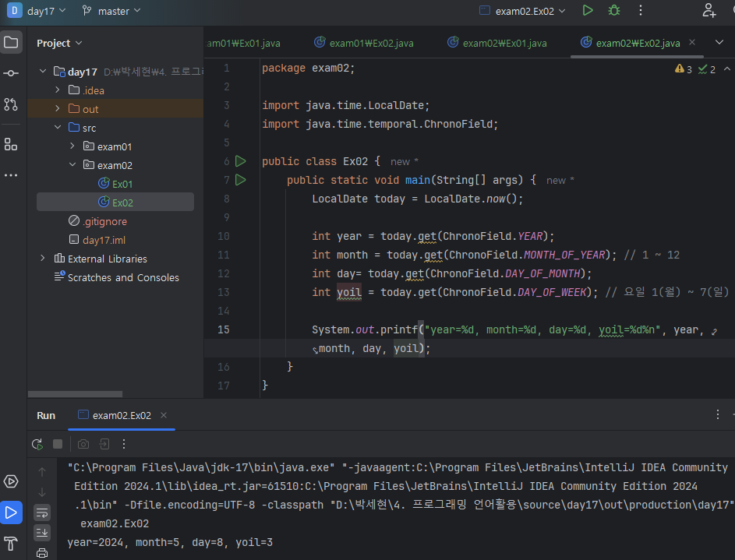
Task: Open the Code With Me add-user icon
Action: 708,10
